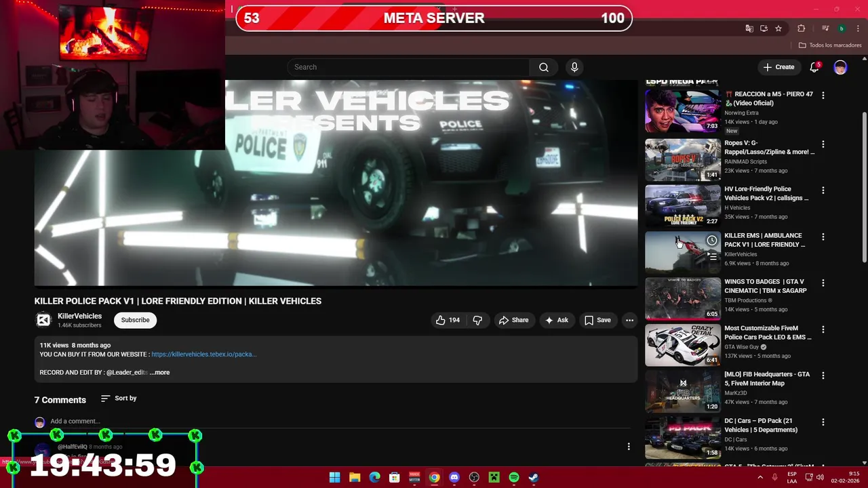Viewport: 868px width, 488px height.
Task: Open Chrome extensions puzzle icon
Action: point(802,28)
